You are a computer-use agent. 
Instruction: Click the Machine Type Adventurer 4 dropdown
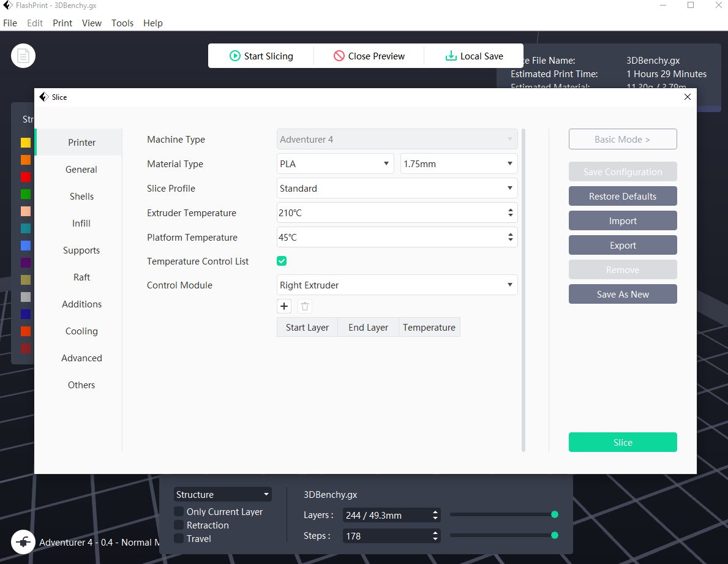point(397,139)
